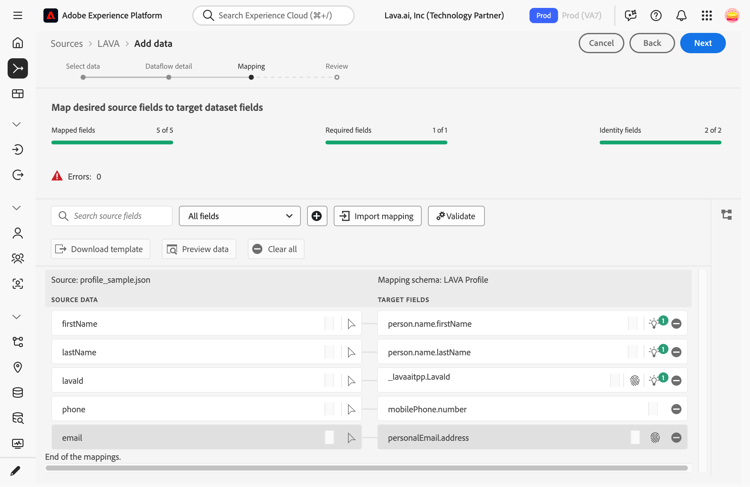Open the sidebar icon with arrow entering circle
Image resolution: width=750 pixels, height=487 pixels.
point(18,150)
